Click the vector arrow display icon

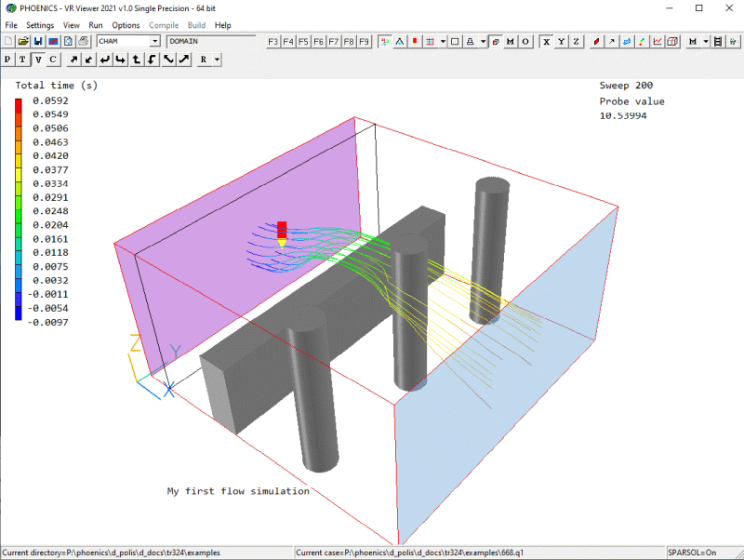(610, 42)
